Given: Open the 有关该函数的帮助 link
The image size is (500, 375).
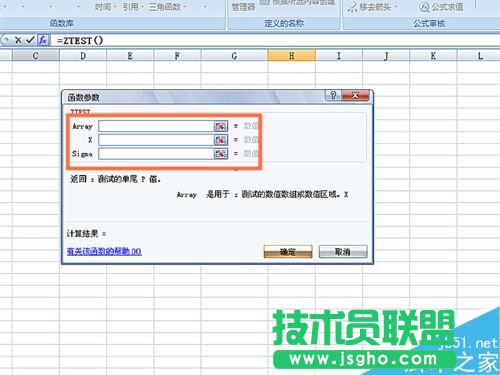Looking at the screenshot, I should [104, 251].
